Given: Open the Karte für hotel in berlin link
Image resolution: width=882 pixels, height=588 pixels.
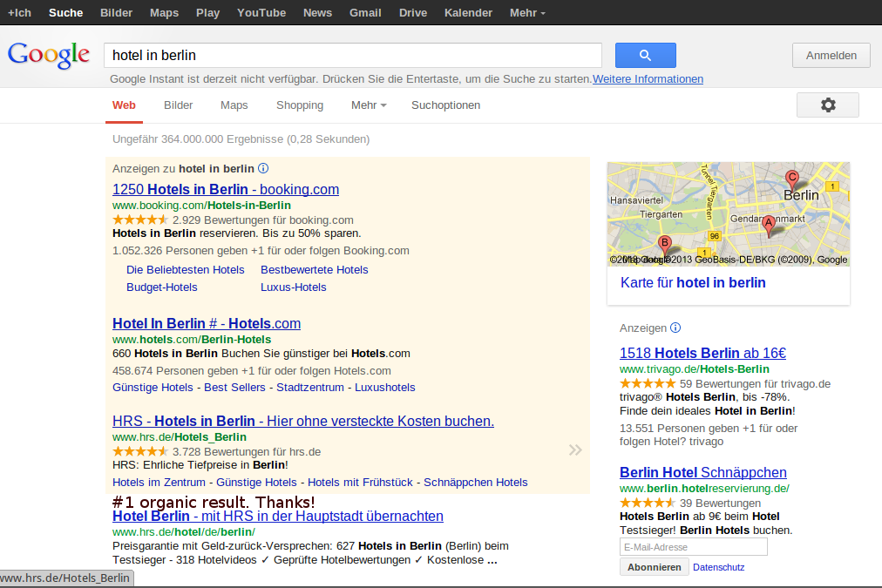Looking at the screenshot, I should tap(693, 282).
